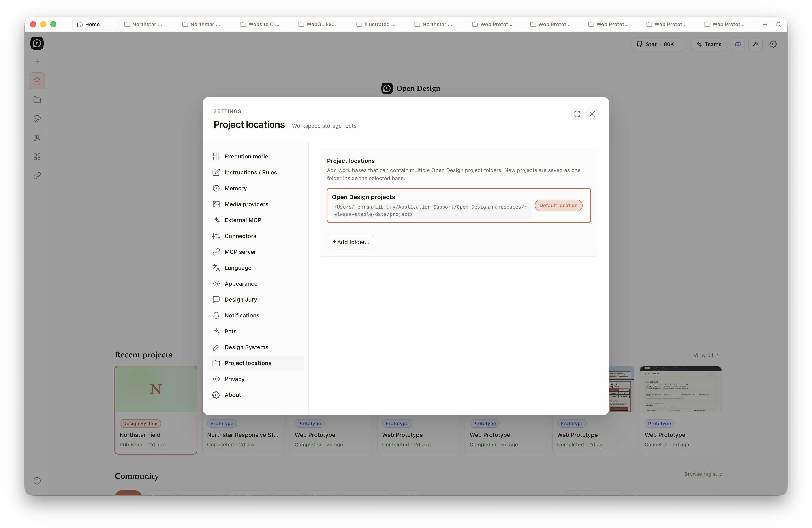Open the link icon in left sidebar
Viewport: 812px width, 528px height.
tap(37, 176)
